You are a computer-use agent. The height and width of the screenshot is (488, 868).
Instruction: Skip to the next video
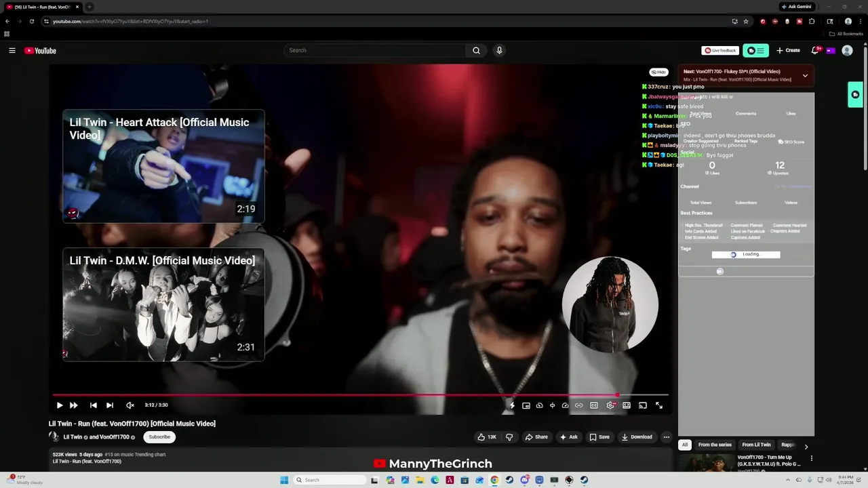[x=110, y=405]
